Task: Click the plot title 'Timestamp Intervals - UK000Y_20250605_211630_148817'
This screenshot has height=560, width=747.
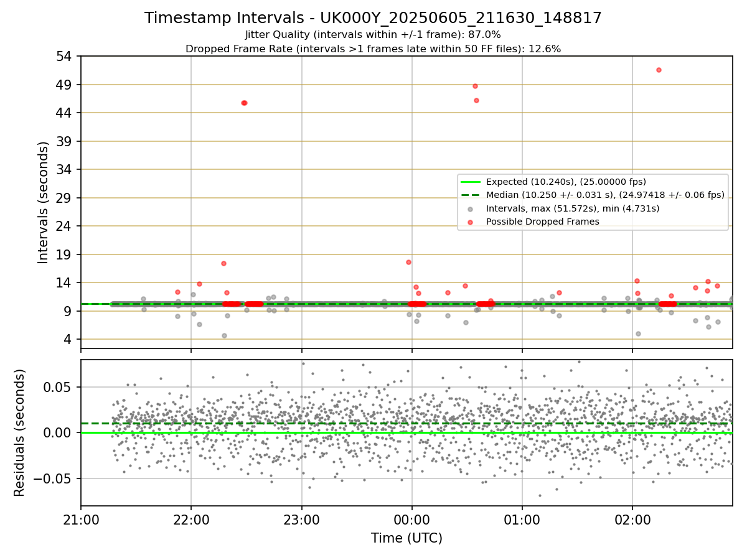Action: click(373, 18)
